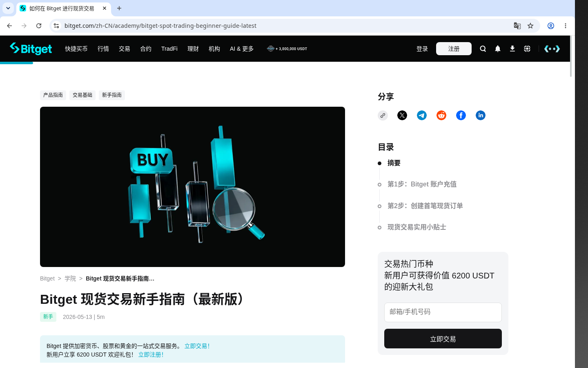Open the search icon in site header
This screenshot has height=368, width=588.
(483, 49)
